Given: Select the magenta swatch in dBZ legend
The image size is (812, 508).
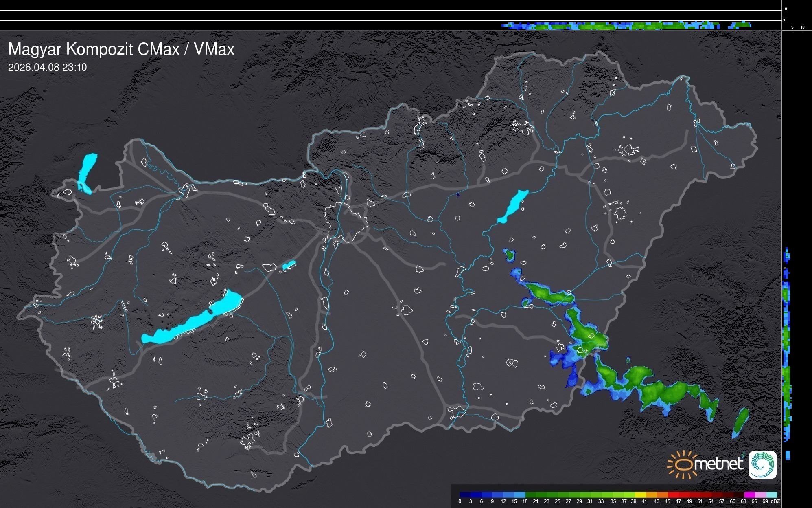Looking at the screenshot, I should [749, 495].
